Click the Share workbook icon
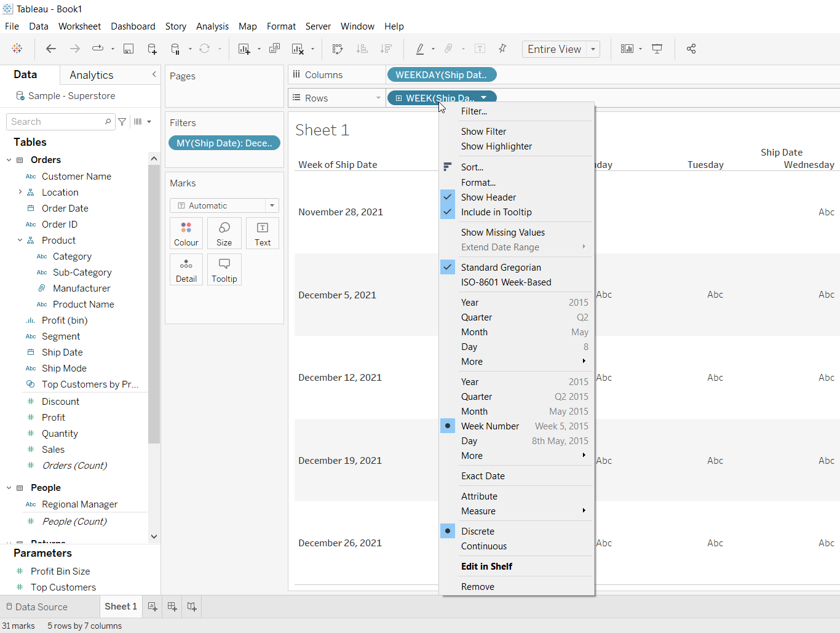 click(691, 48)
